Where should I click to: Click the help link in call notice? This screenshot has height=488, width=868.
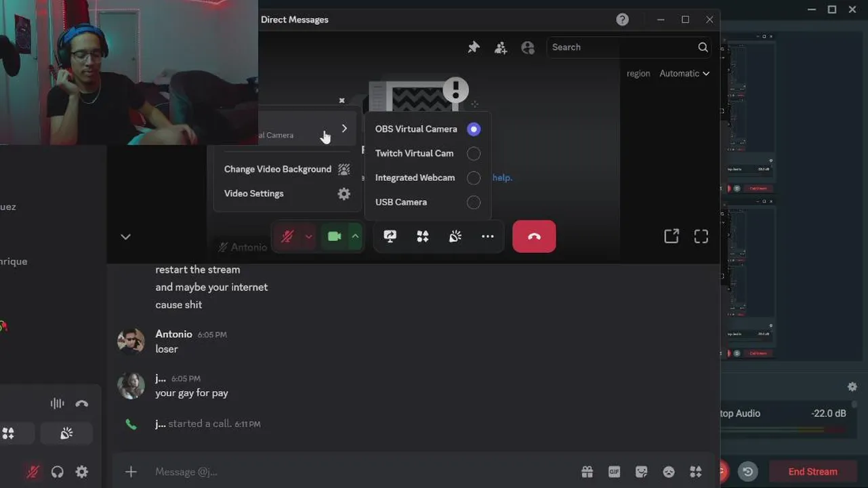(502, 178)
